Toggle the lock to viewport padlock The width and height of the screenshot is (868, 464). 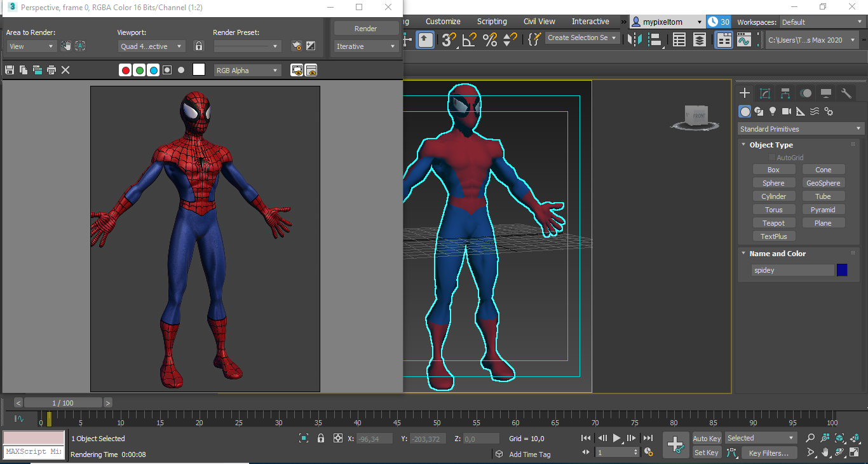pos(199,46)
